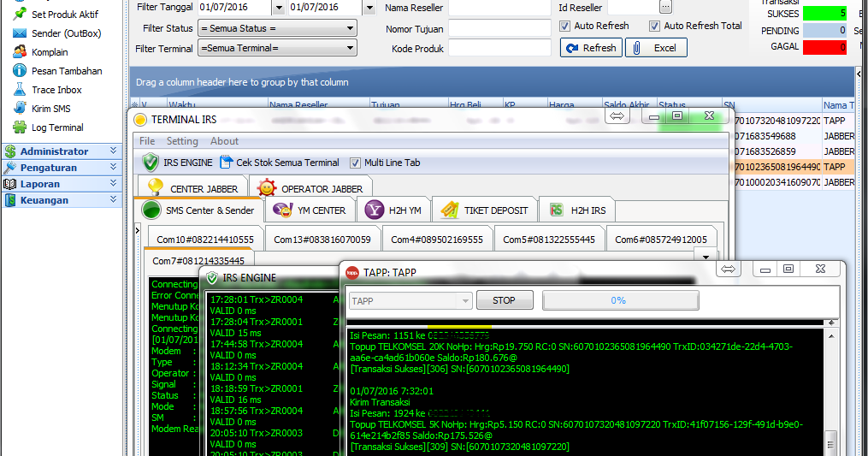Click double arrow icon in TAPP window
868x456 pixels.
point(728,269)
